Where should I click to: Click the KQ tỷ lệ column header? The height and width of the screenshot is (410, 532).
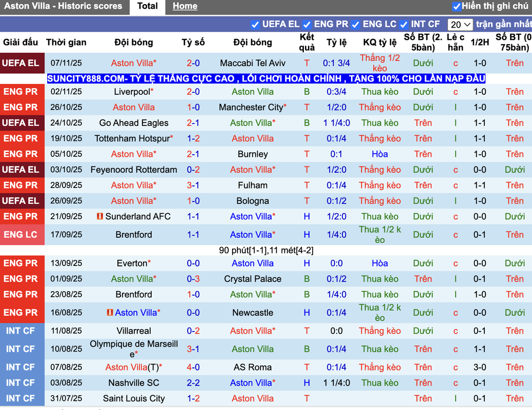pos(380,43)
